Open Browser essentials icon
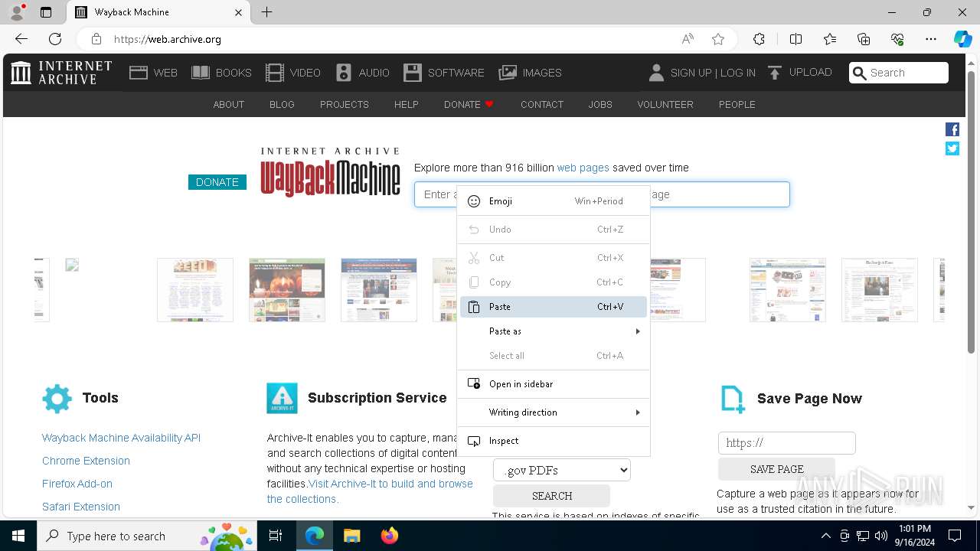980x551 pixels. tap(897, 39)
